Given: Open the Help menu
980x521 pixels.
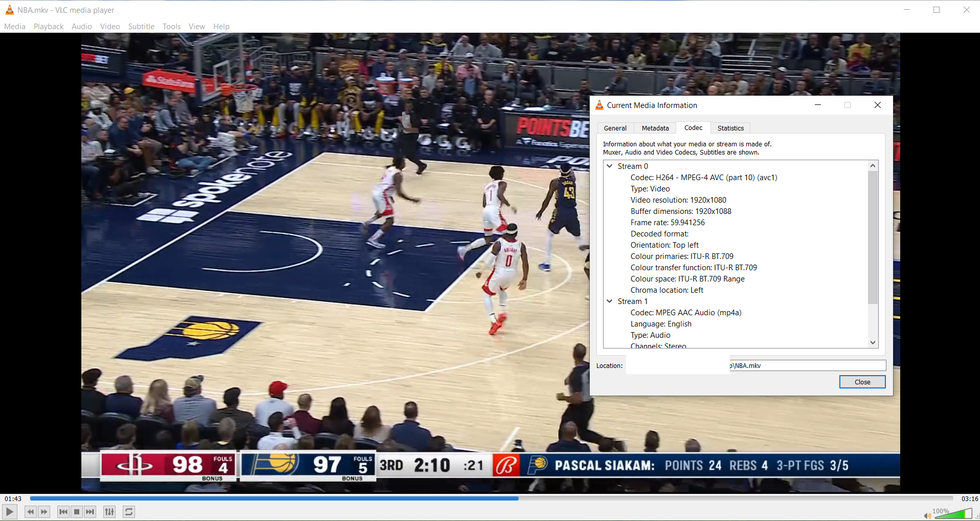Looking at the screenshot, I should [x=221, y=27].
